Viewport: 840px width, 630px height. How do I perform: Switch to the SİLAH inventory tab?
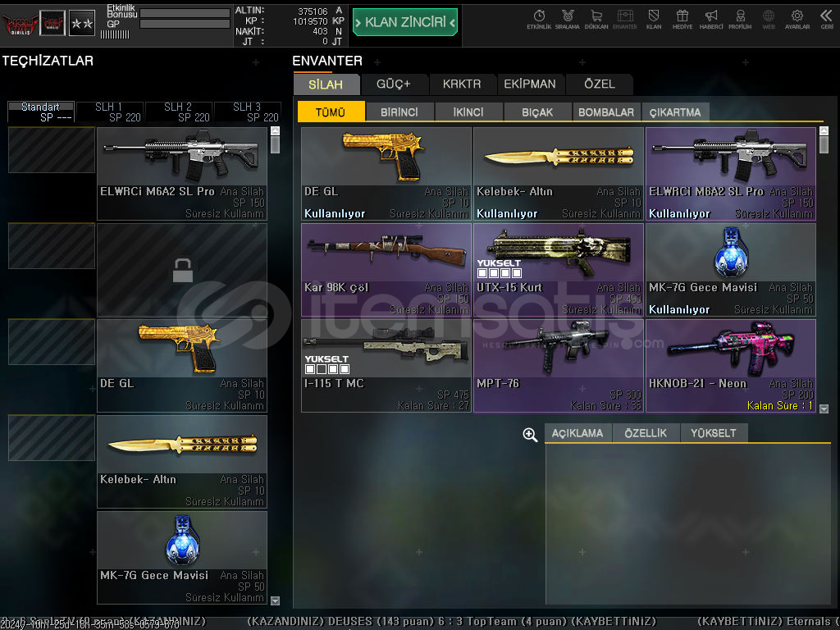point(326,84)
